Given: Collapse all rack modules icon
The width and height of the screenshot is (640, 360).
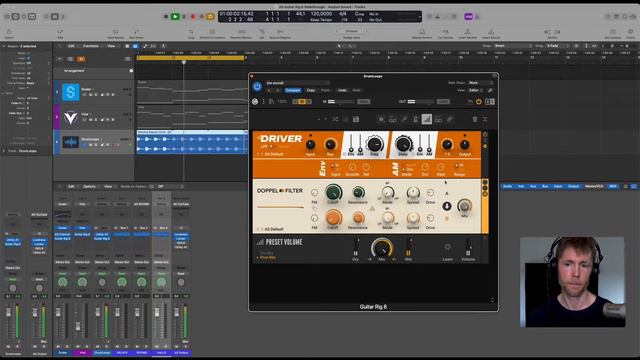Looking at the screenshot, I should (x=485, y=119).
